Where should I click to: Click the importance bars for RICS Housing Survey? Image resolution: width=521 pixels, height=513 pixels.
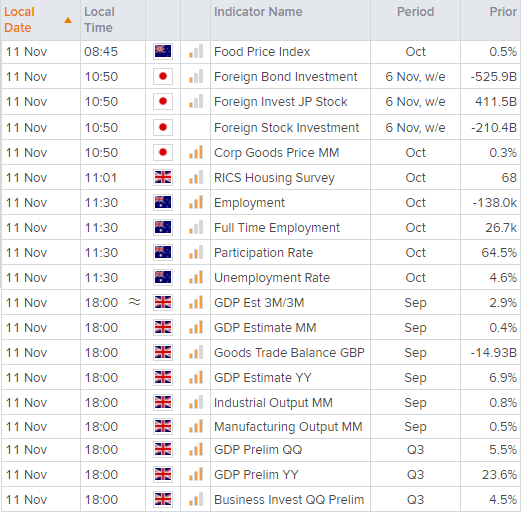pyautogui.click(x=196, y=178)
